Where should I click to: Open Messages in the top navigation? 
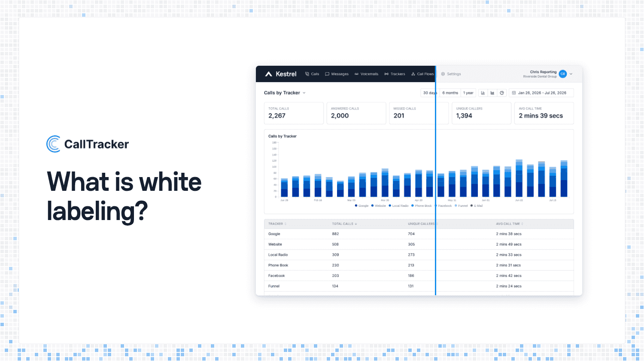tap(337, 74)
